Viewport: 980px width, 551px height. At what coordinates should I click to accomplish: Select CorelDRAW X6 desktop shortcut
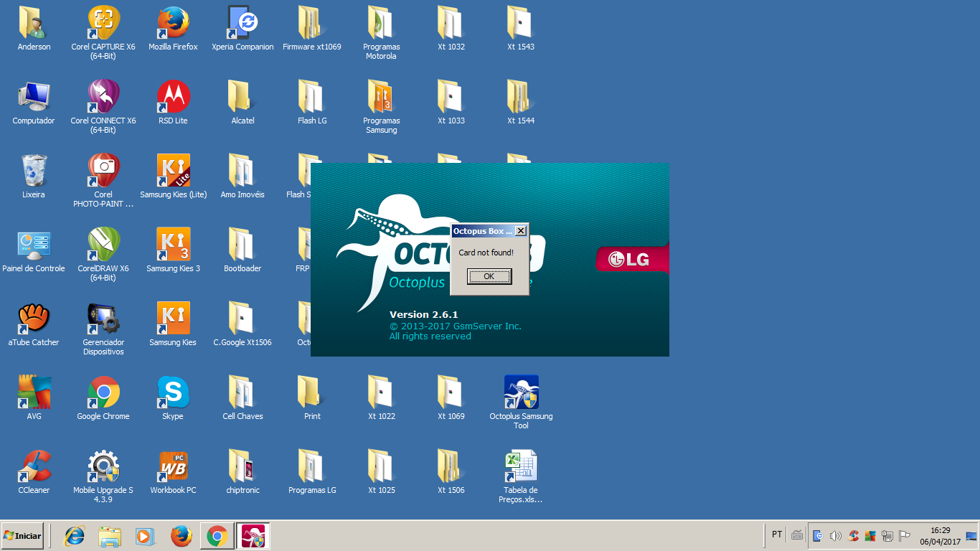coord(103,255)
